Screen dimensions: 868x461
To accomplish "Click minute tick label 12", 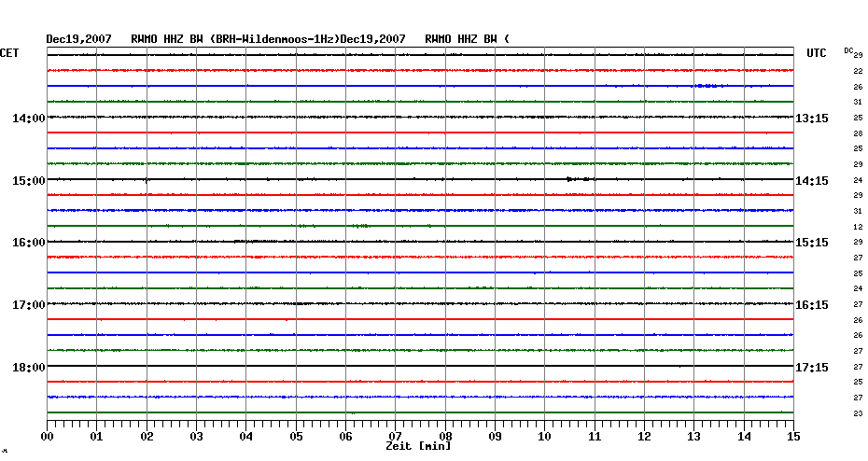I will 644,437.
